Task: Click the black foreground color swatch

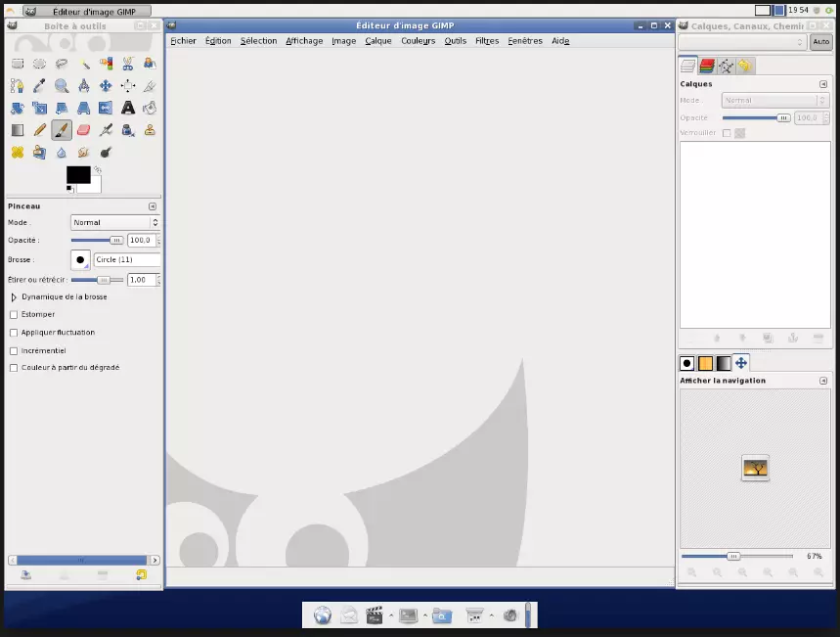Action: [78, 175]
